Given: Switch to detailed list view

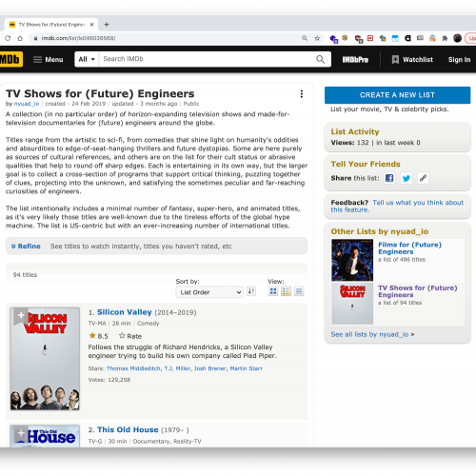Looking at the screenshot, I should [286, 291].
